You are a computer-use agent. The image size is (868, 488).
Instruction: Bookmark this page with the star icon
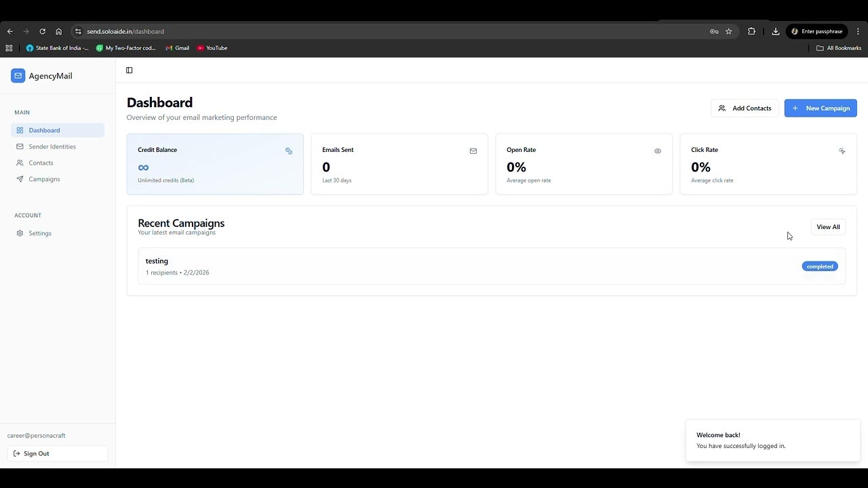point(729,31)
